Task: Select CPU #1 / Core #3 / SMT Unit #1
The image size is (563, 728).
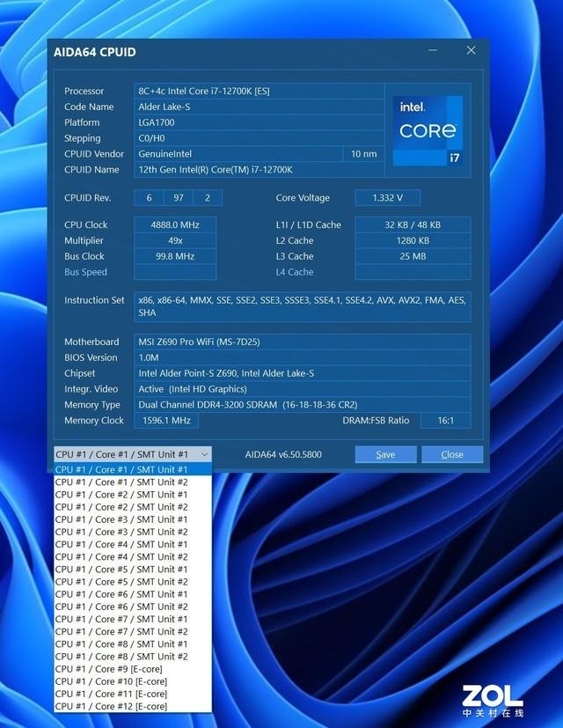Action: pos(133,519)
